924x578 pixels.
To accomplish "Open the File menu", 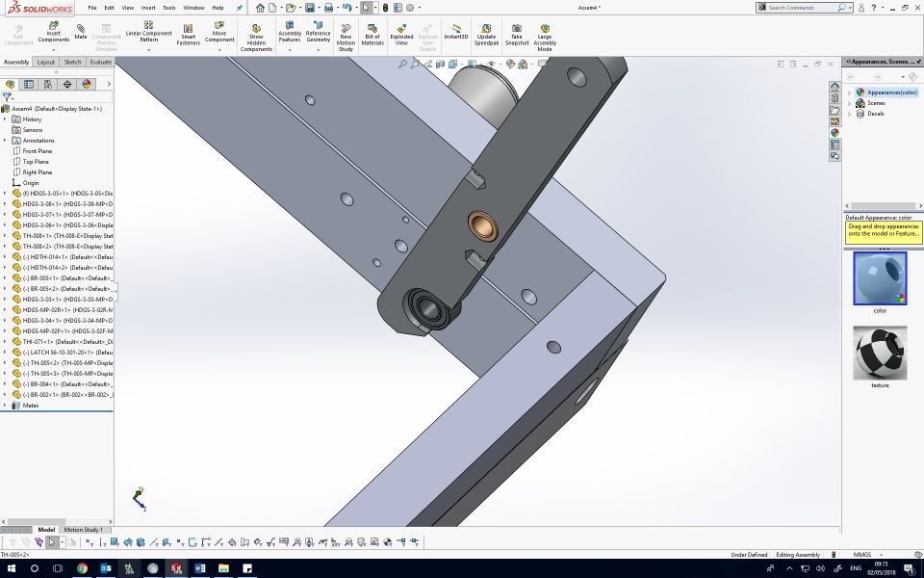I will (92, 8).
